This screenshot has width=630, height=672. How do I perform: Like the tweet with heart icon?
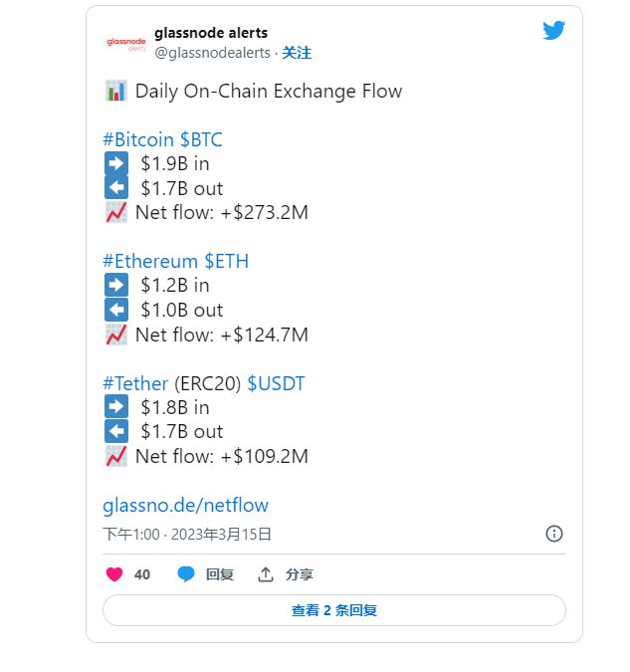(x=114, y=574)
